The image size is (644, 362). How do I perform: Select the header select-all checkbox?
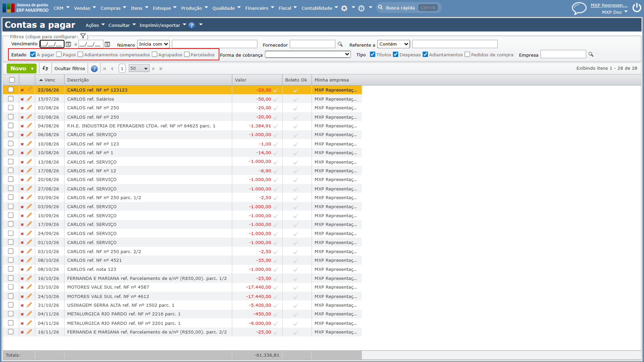coord(12,80)
